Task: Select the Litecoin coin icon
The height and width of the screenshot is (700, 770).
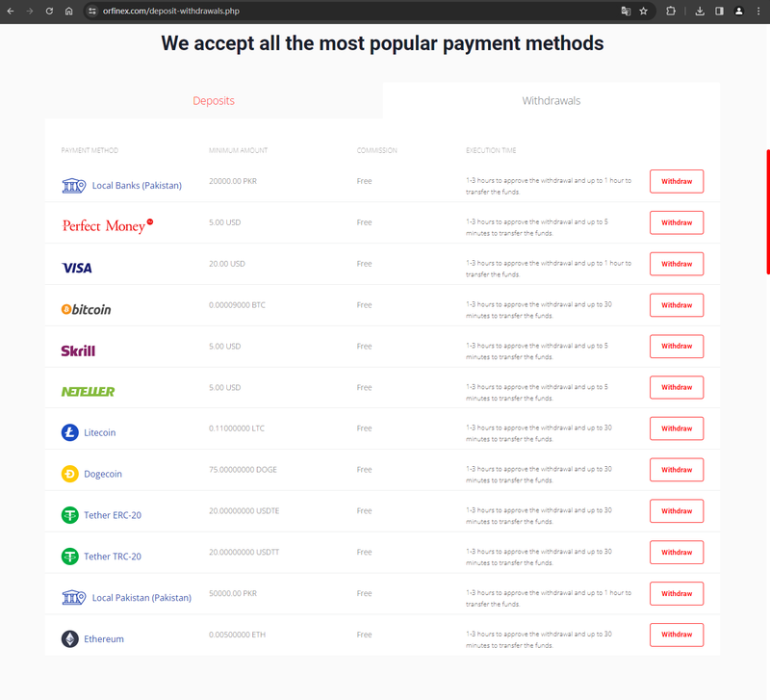Action: (x=69, y=432)
